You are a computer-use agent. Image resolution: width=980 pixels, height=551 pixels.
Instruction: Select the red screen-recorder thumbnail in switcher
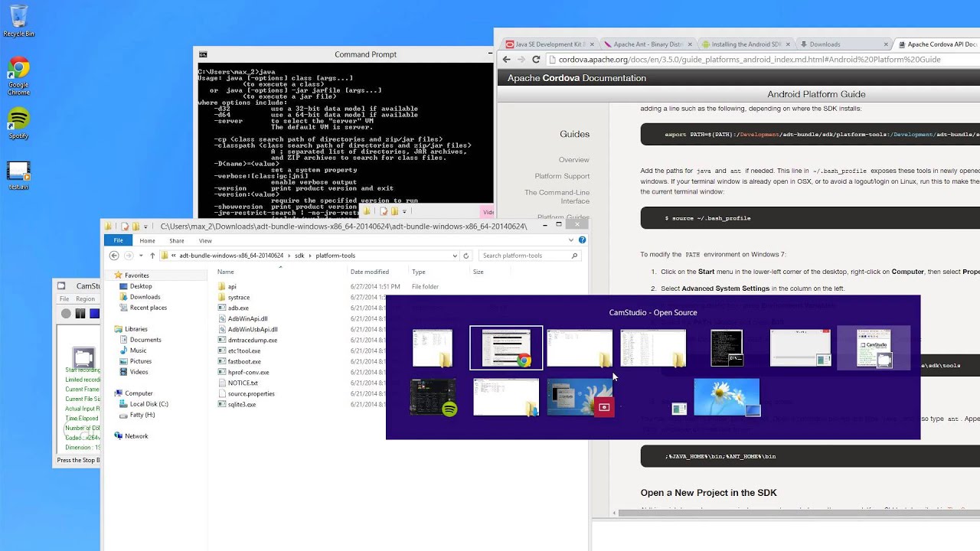580,397
